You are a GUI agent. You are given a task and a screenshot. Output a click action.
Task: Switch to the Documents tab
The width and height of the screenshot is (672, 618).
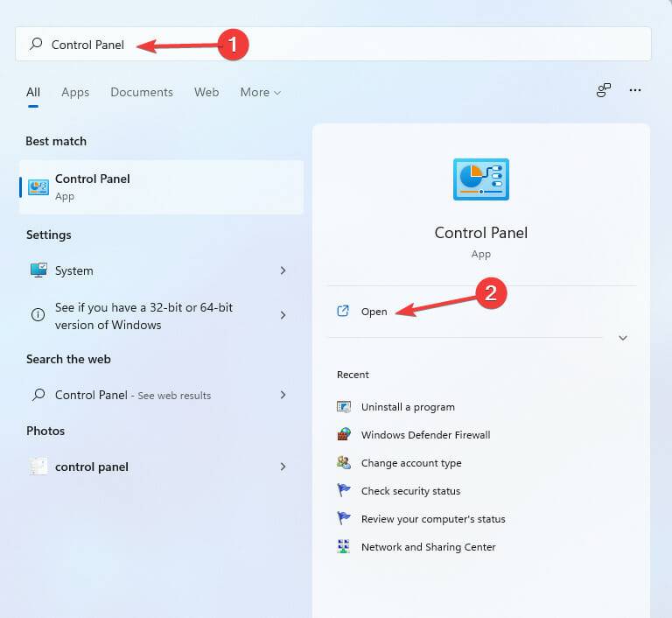(142, 92)
